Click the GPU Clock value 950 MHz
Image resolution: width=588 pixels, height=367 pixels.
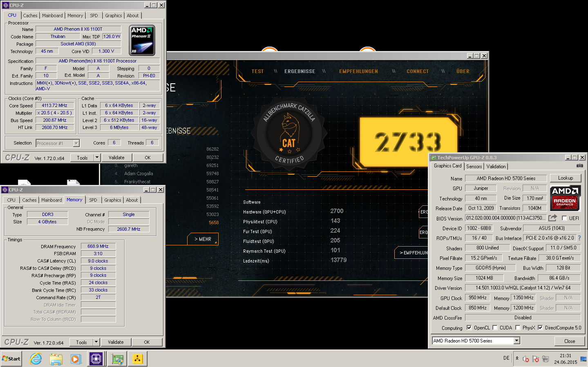pos(478,298)
